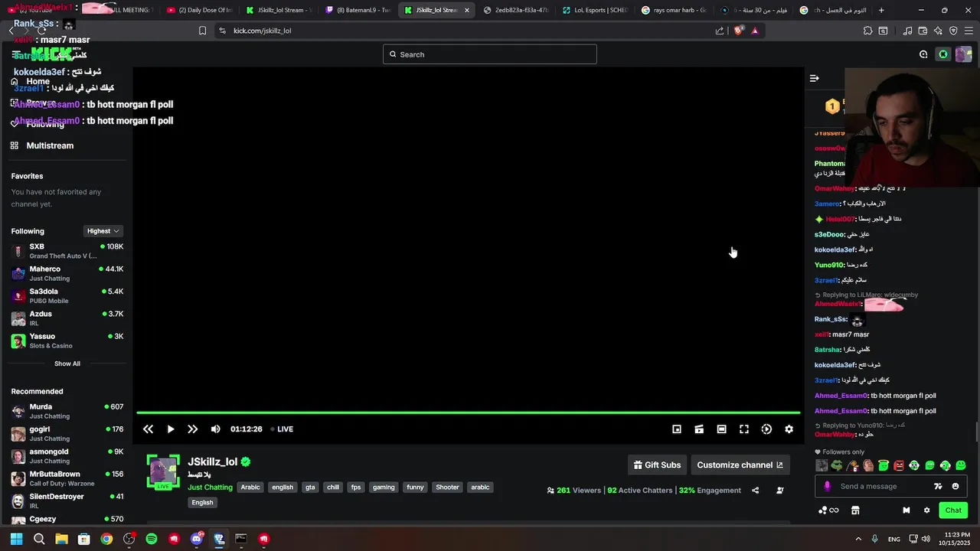Open player settings gear

coord(789,429)
